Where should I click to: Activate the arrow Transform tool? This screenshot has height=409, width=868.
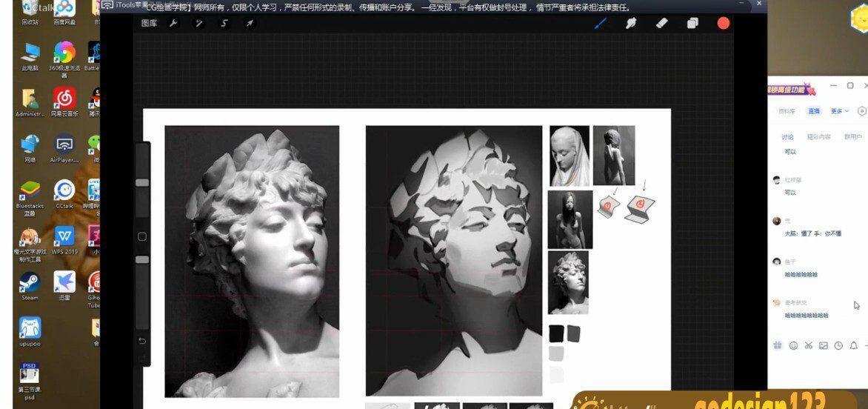pos(250,23)
